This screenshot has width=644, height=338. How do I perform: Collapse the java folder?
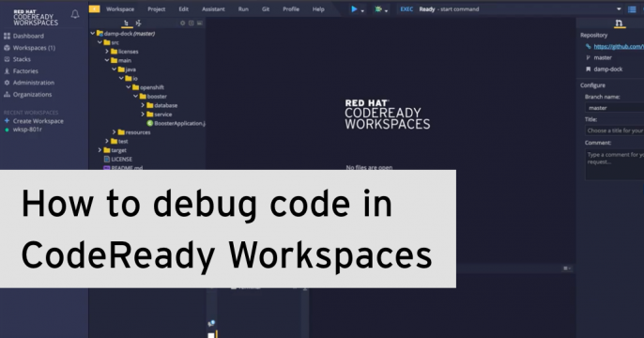(x=115, y=69)
